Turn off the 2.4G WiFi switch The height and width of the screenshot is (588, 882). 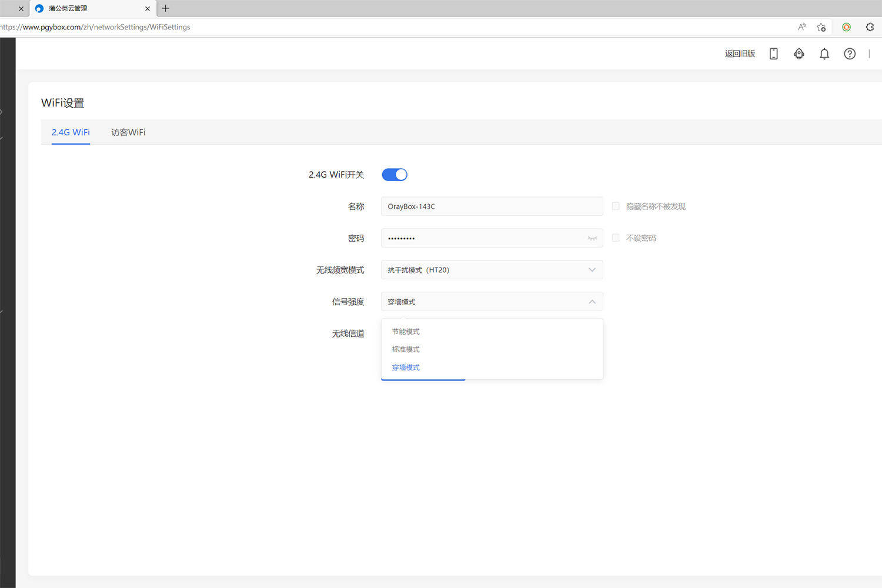click(x=395, y=175)
